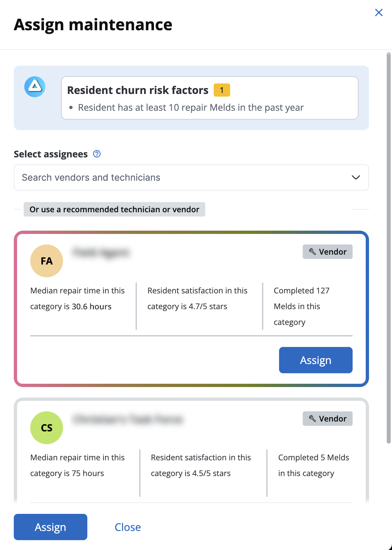Click the yellow churn risk count badge
Viewport: 392px width, 550px height.
coord(222,90)
